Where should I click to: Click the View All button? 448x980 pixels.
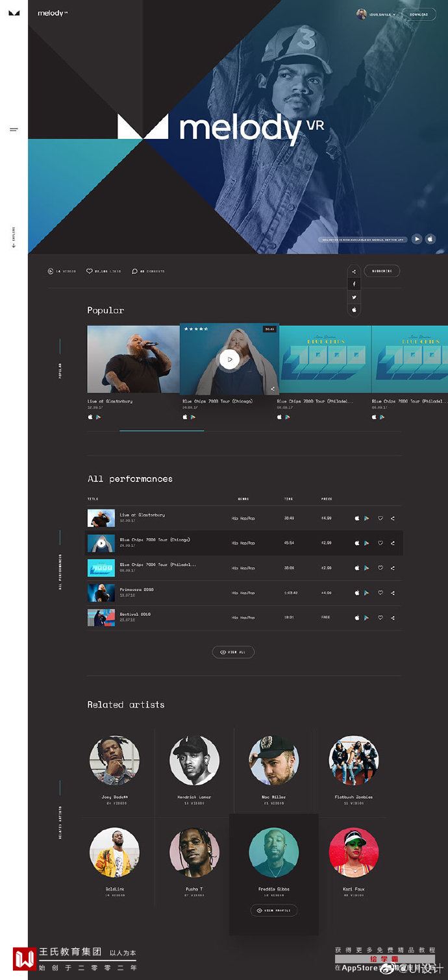coord(233,652)
